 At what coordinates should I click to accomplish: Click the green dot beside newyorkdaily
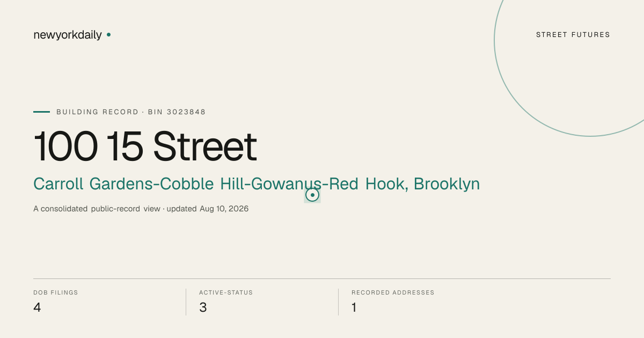click(x=108, y=34)
